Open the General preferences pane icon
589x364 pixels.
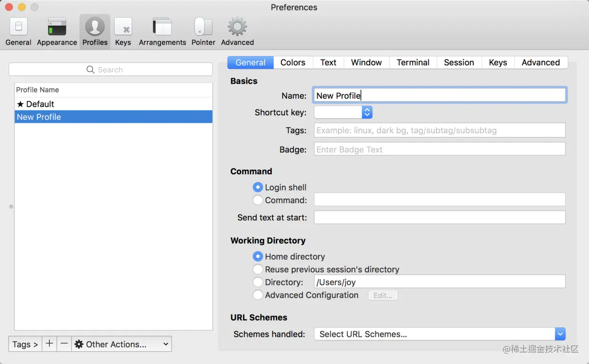(19, 27)
